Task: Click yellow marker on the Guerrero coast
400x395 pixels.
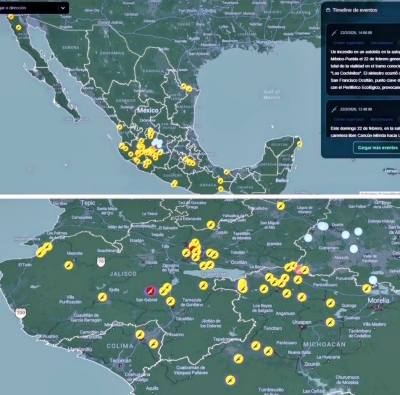Action: tap(174, 183)
